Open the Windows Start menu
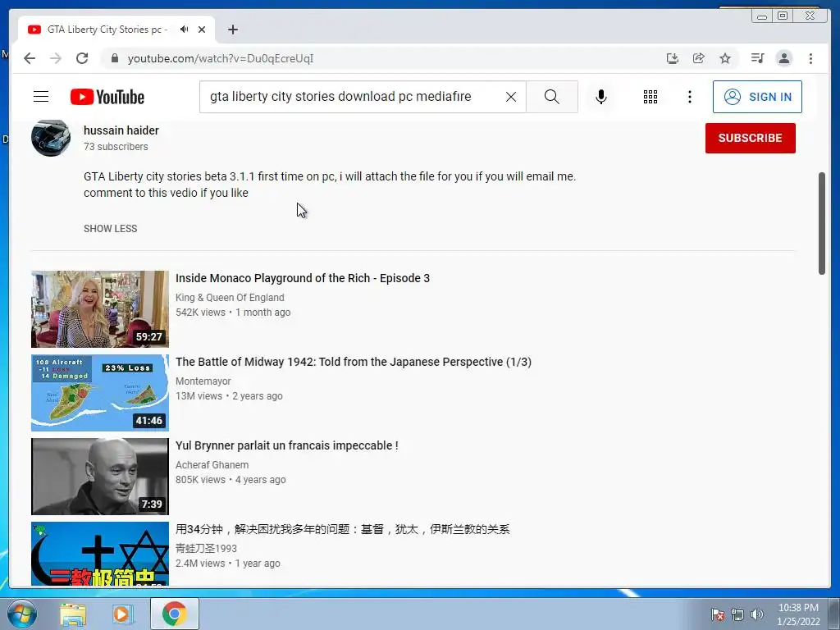840x630 pixels. (22, 614)
